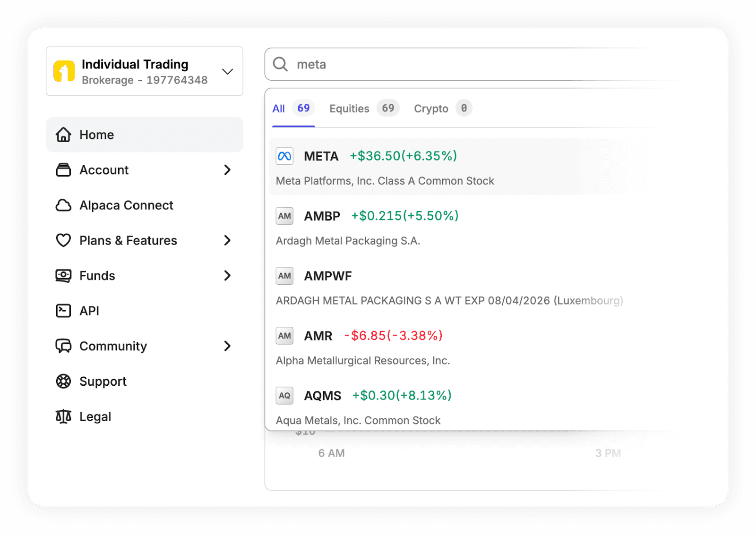
Task: Focus the search field containing 'meta'
Action: tap(472, 64)
